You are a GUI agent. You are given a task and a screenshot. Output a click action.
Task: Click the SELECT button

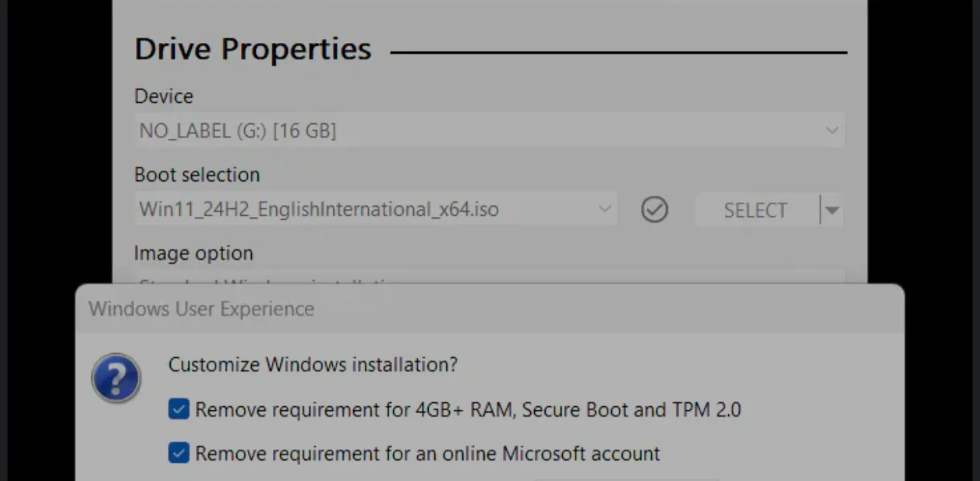tap(755, 210)
